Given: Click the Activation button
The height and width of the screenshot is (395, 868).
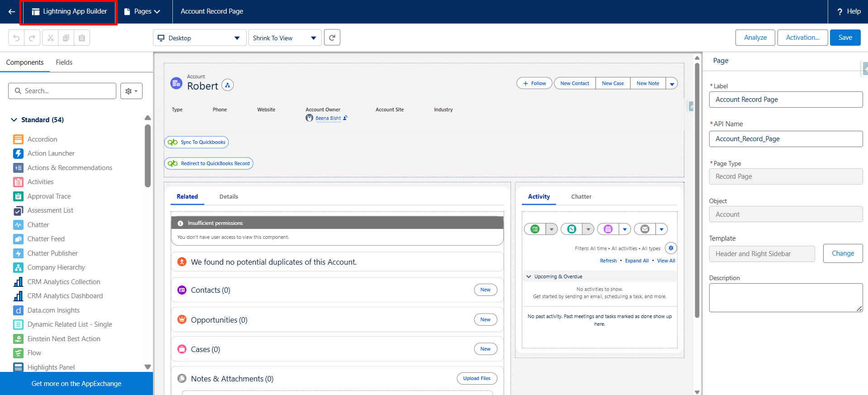Looking at the screenshot, I should click(x=802, y=38).
